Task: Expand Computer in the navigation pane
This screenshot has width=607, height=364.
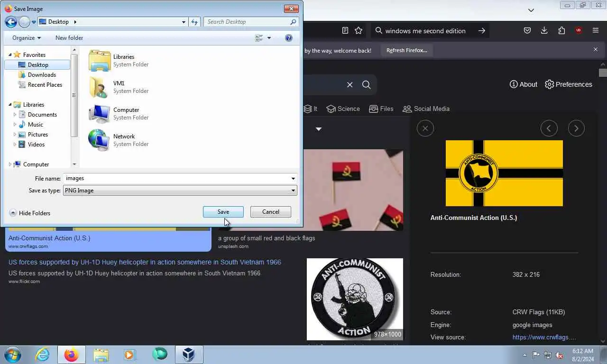Action: [10, 164]
